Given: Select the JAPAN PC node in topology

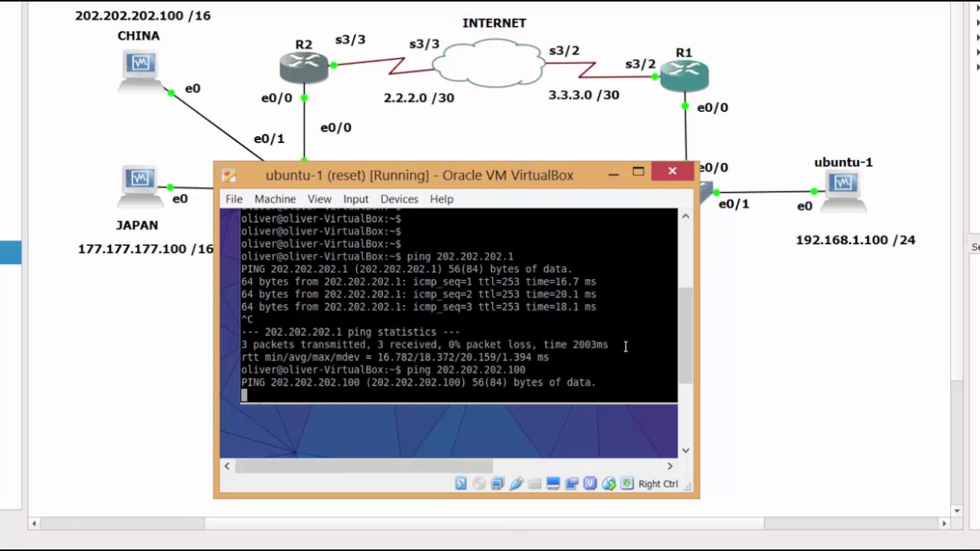Looking at the screenshot, I should (139, 187).
